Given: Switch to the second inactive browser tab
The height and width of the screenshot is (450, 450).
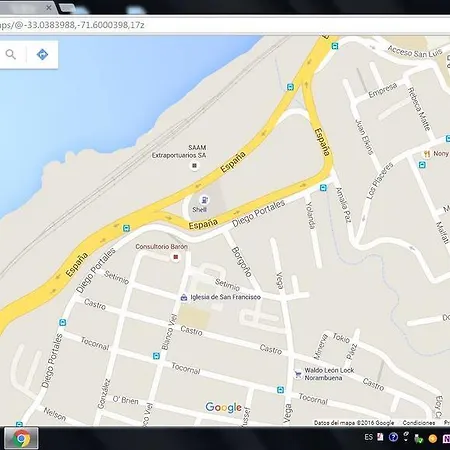Looking at the screenshot, I should tap(67, 8).
